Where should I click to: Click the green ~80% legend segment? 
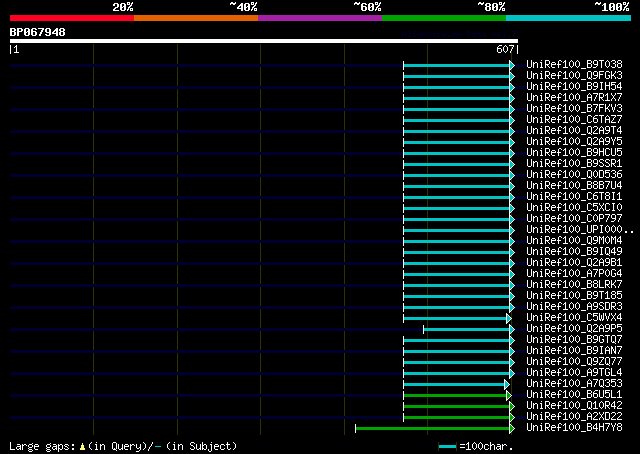pos(444,18)
